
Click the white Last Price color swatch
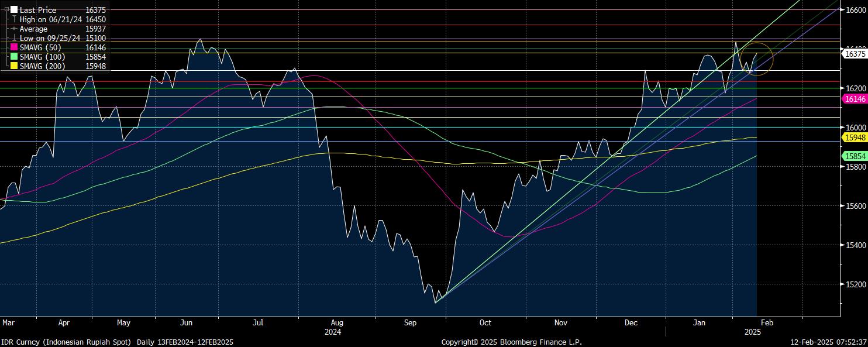(14, 10)
